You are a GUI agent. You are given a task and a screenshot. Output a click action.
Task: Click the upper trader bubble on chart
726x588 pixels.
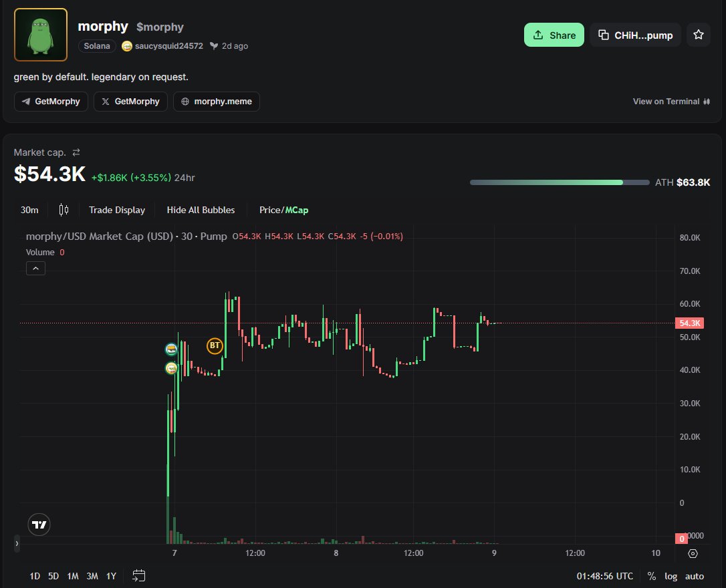pyautogui.click(x=171, y=349)
